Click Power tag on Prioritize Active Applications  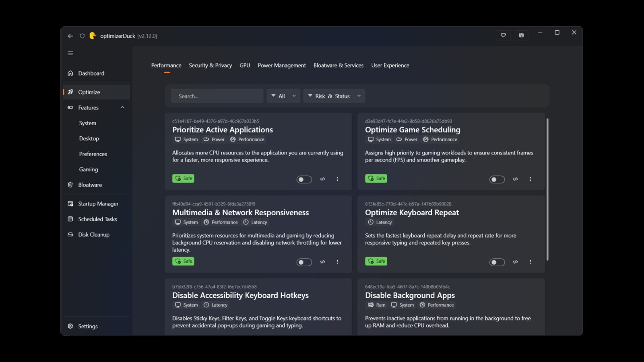[214, 139]
